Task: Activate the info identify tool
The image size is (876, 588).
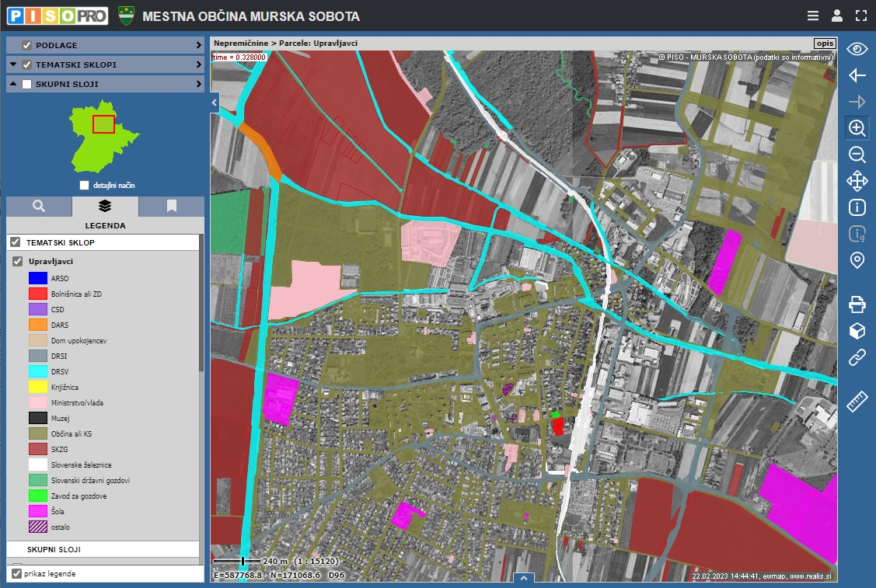Action: pyautogui.click(x=857, y=207)
